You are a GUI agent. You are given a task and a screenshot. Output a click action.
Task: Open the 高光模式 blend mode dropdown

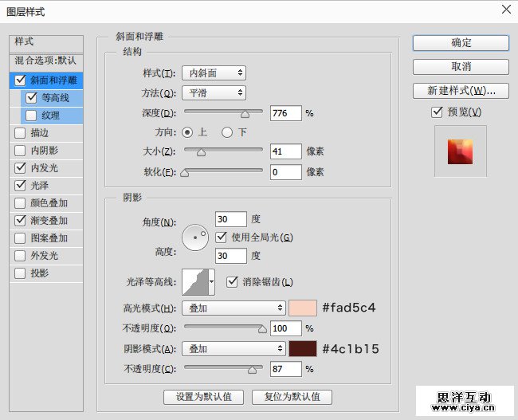[233, 308]
